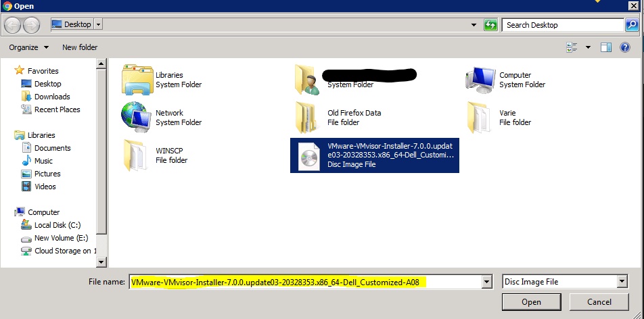Open the Organize menu
This screenshot has width=644, height=319.
point(28,47)
